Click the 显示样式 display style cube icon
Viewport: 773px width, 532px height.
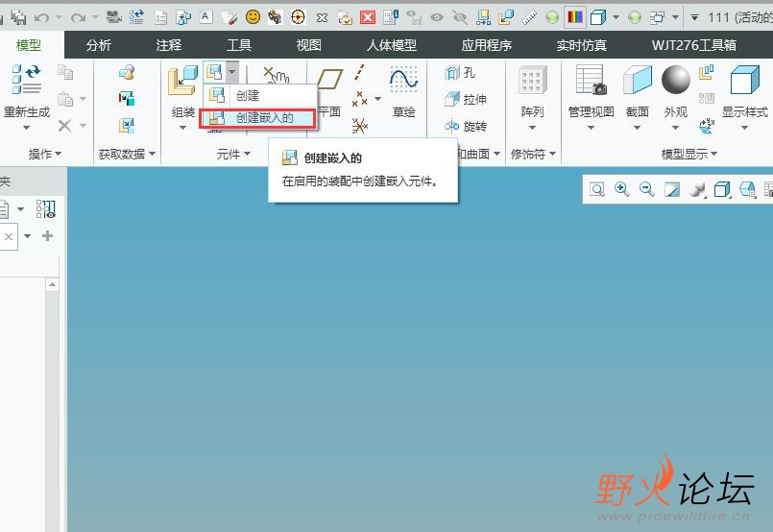[x=744, y=80]
